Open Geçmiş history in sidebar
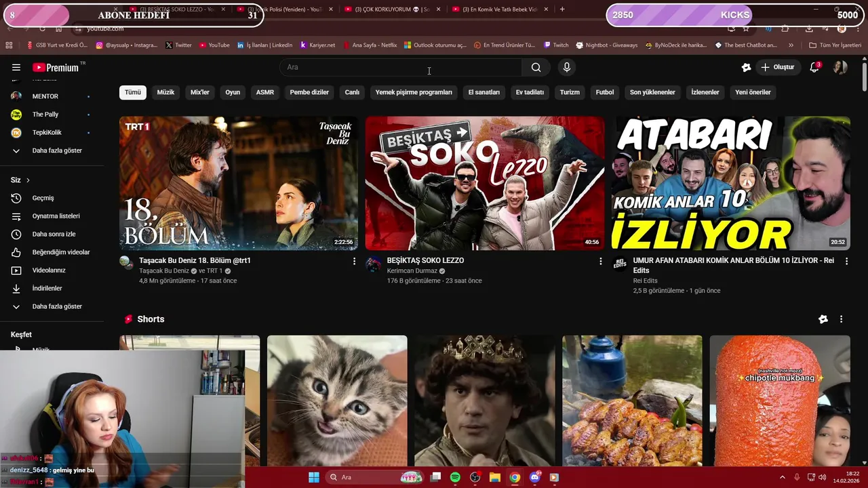868x488 pixels. coord(52,198)
